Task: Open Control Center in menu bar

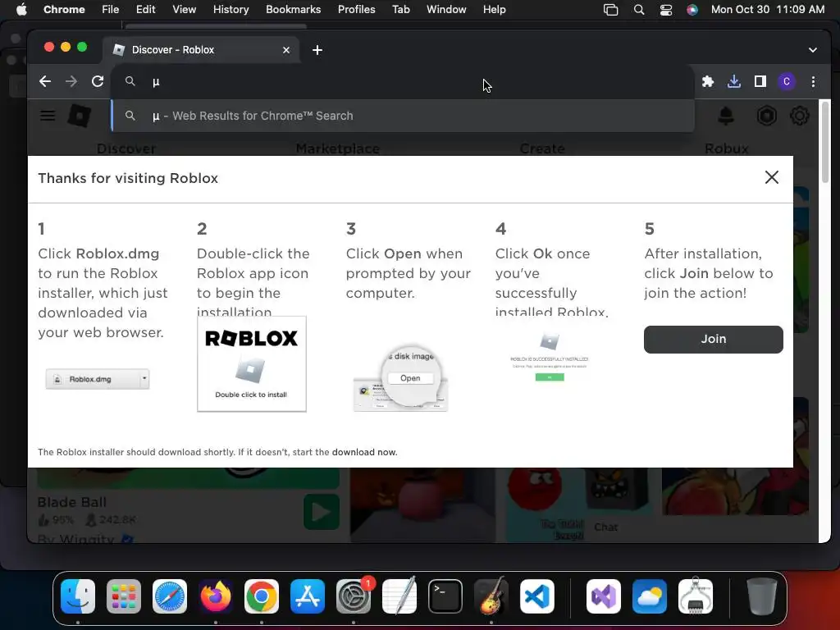Action: tap(666, 10)
